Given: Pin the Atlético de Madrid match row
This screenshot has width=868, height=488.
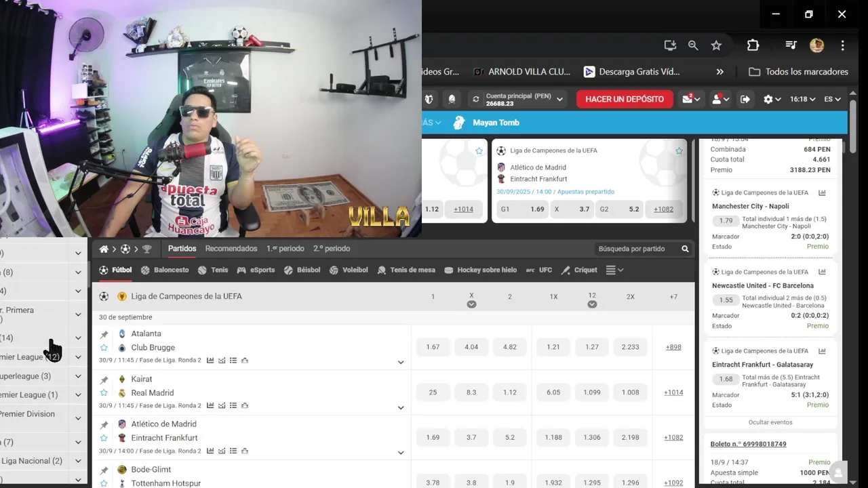Looking at the screenshot, I should click(104, 425).
